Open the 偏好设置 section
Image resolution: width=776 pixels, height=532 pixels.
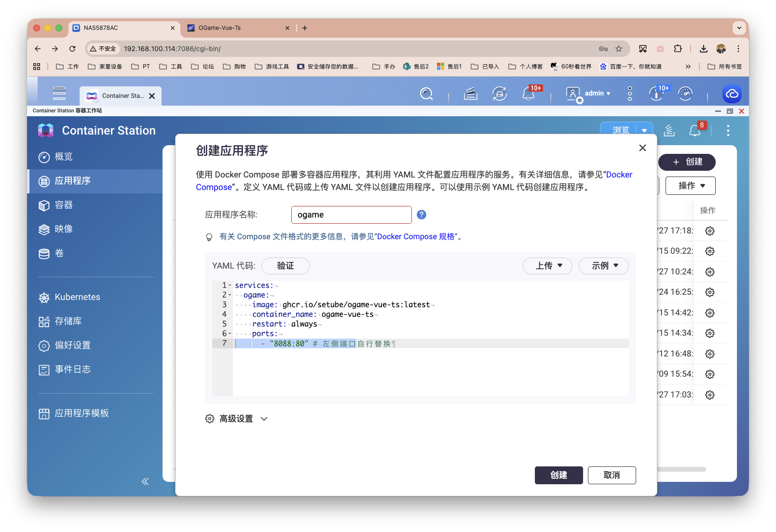72,345
